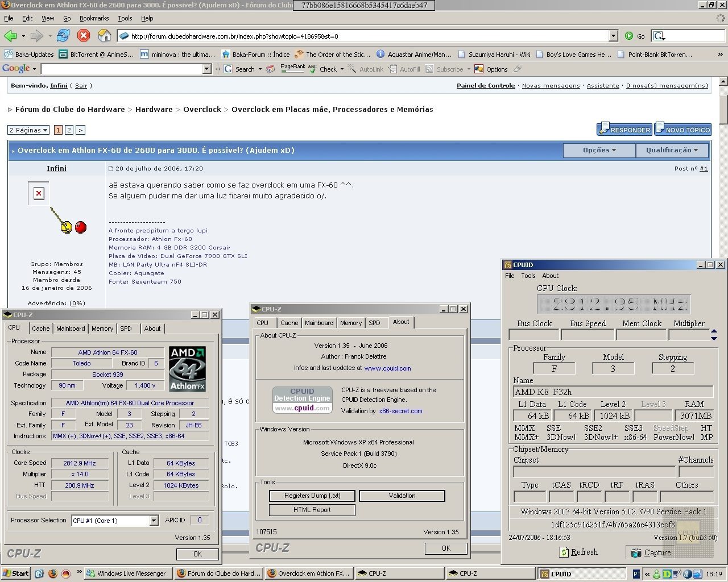This screenshot has height=582, width=728.
Task: Select SPD tab in About CPU-Z window
Action: click(374, 323)
